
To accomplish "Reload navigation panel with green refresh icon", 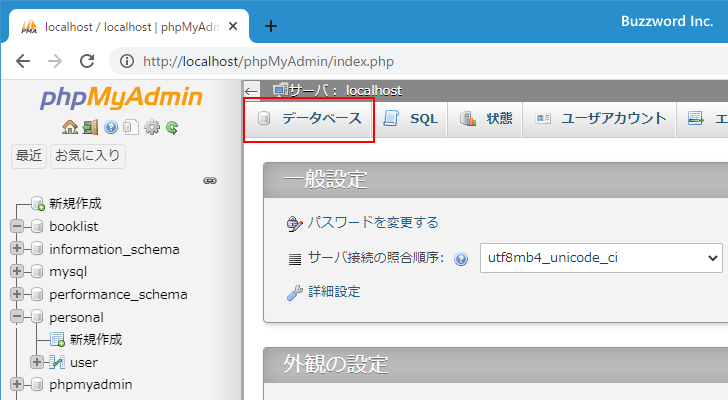I will 172,127.
